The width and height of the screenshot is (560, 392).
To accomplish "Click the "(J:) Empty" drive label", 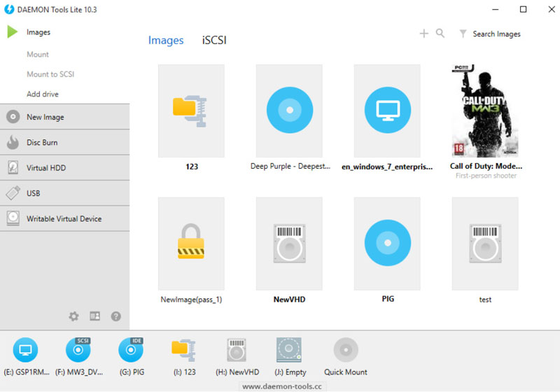I will point(290,372).
